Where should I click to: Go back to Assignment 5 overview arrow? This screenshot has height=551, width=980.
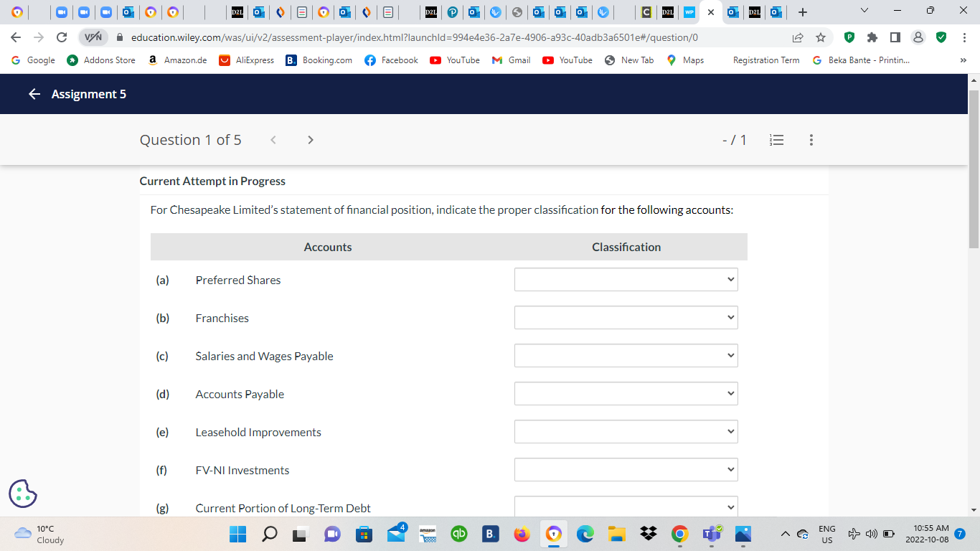click(x=34, y=94)
